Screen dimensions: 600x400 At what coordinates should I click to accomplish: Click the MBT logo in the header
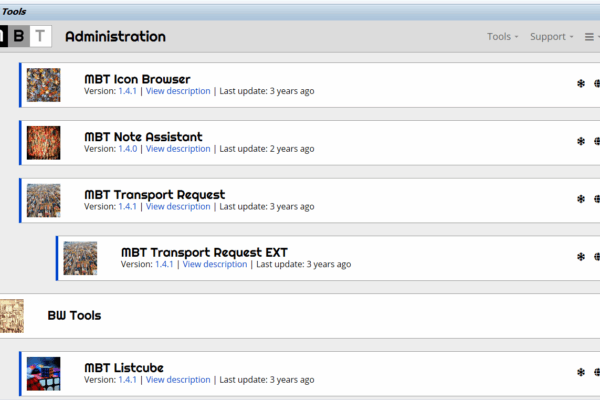pyautogui.click(x=24, y=36)
